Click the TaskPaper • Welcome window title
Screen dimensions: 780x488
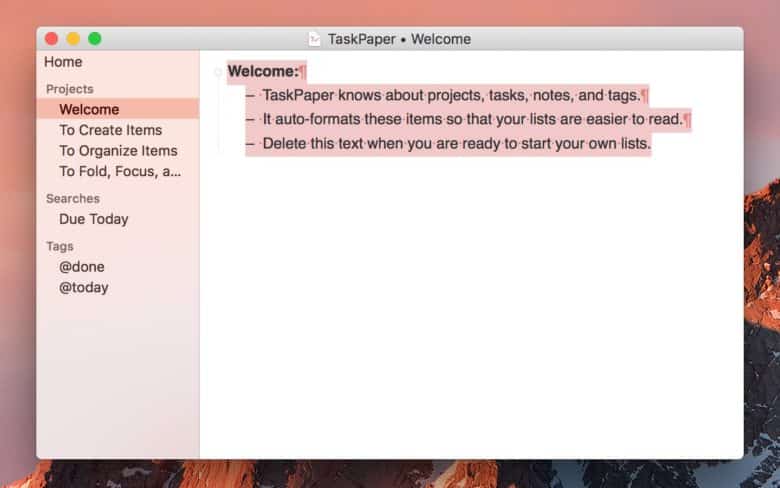click(399, 39)
